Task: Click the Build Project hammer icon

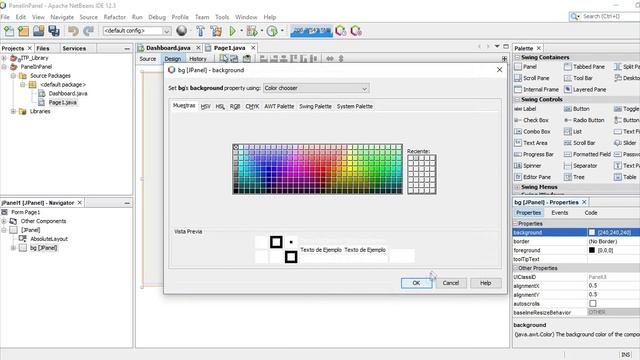Action: [x=200, y=31]
